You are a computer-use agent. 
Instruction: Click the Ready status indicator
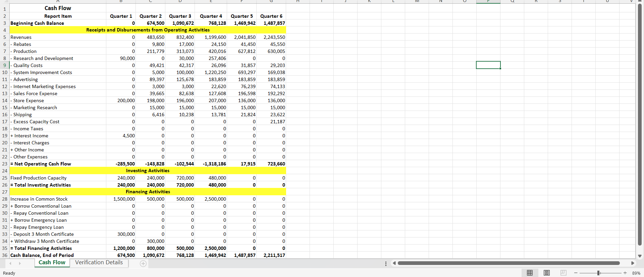(9, 273)
